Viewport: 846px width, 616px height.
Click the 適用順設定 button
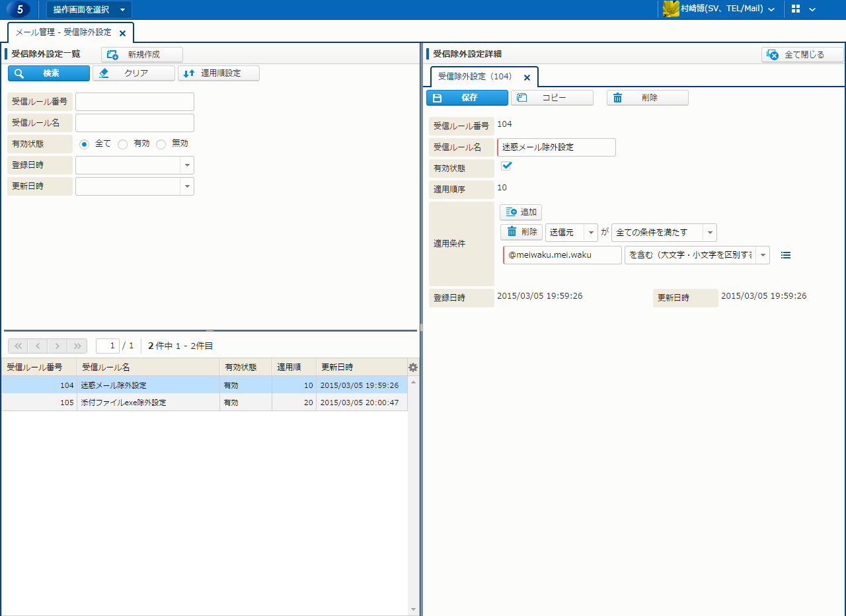(219, 73)
